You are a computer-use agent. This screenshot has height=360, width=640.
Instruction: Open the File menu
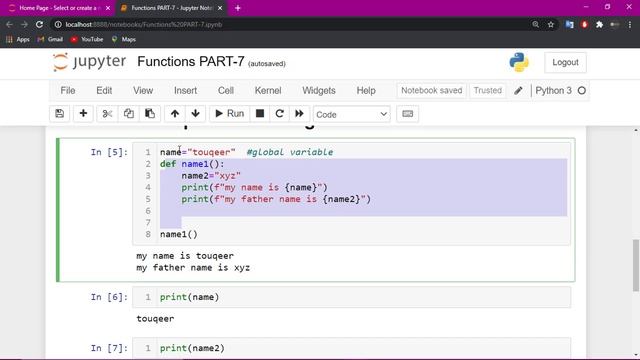68,91
